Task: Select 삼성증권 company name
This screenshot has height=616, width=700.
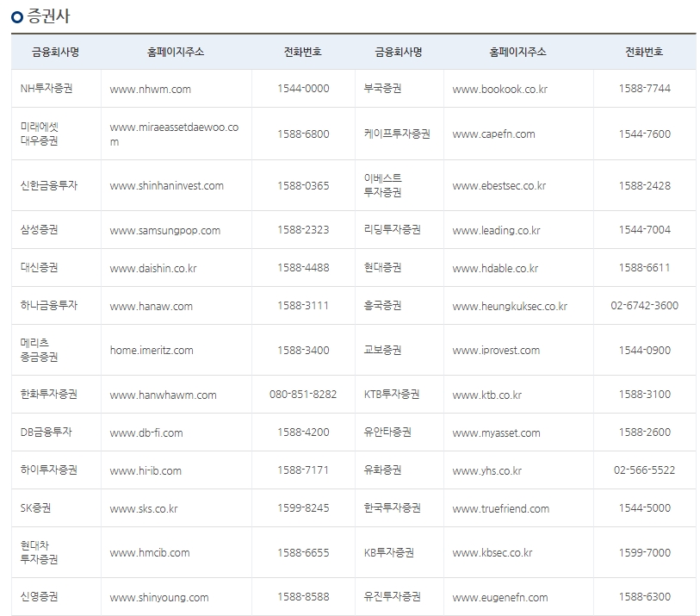Action: [40, 230]
